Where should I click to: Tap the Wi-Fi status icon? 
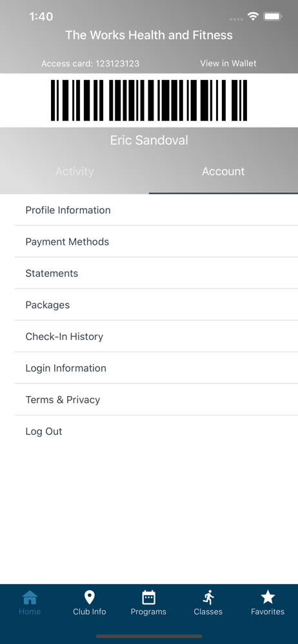coord(253,17)
